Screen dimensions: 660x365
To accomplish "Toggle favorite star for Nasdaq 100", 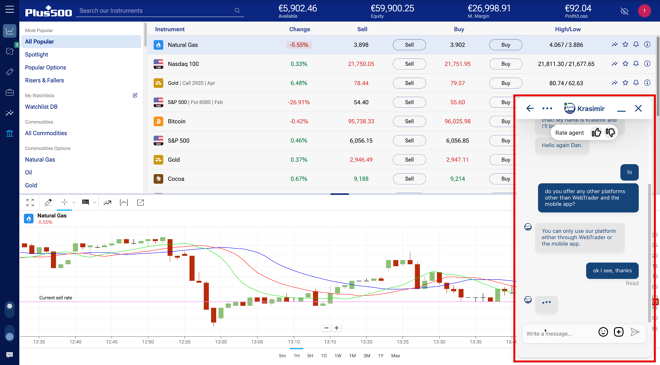I will [x=625, y=64].
